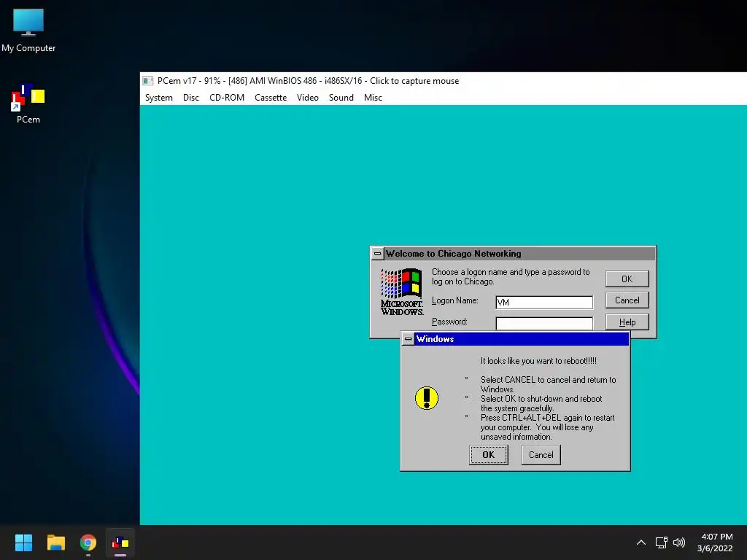This screenshot has height=560, width=747.
Task: Open the Cassette menu in PCem
Action: pos(271,98)
